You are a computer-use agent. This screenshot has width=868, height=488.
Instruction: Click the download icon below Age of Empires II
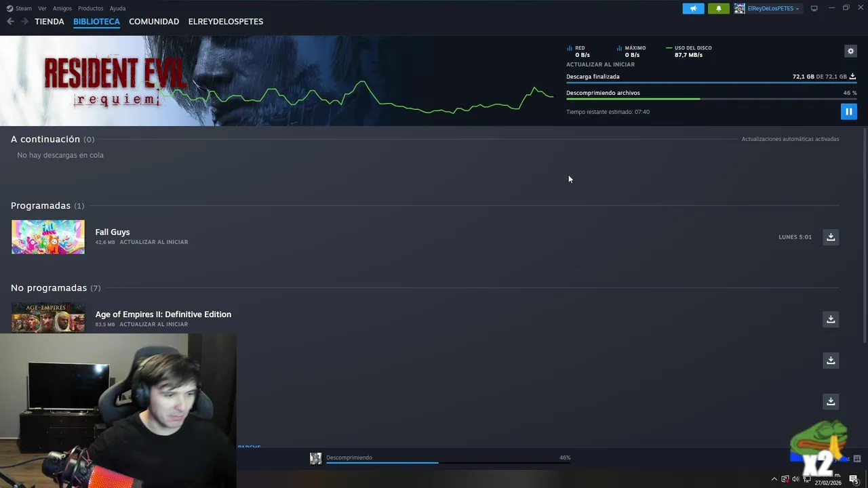831,360
